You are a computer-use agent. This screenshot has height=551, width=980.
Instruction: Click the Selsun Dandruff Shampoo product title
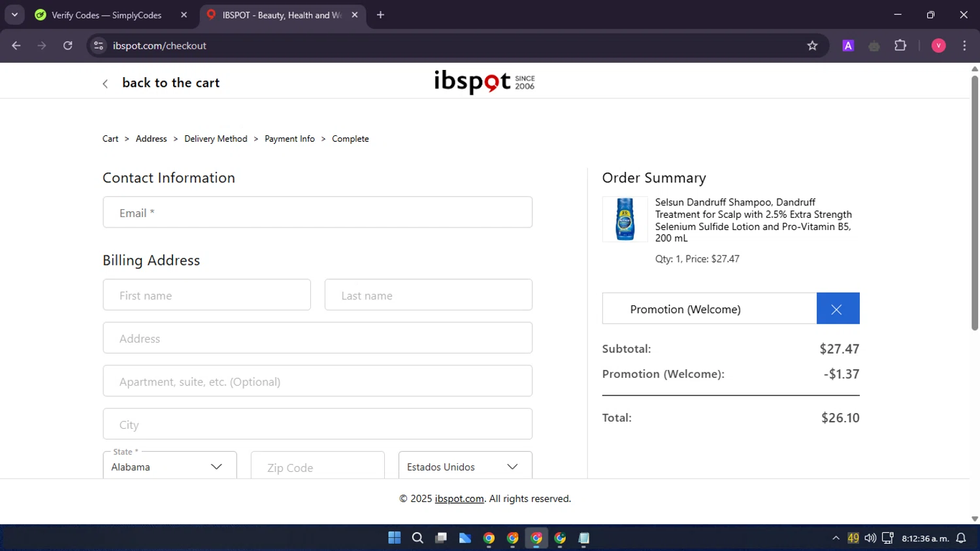754,220
